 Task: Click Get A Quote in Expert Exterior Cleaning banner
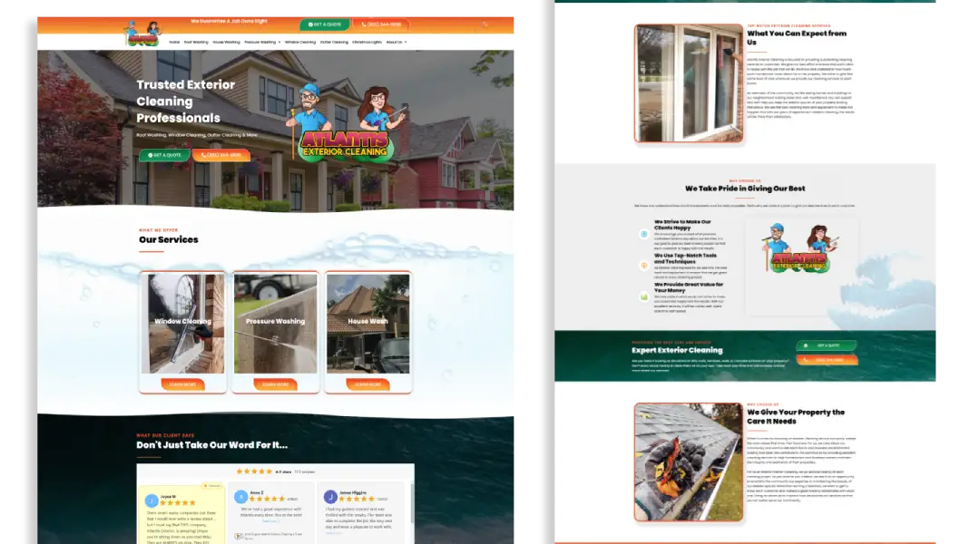[827, 345]
